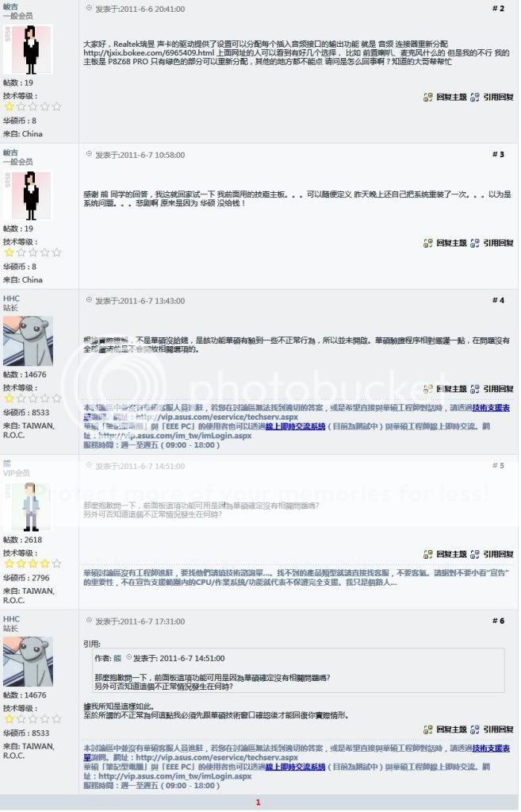This screenshot has height=812, width=521.
Task: Click the 回复主题 icon in post #5
Action: (x=427, y=554)
